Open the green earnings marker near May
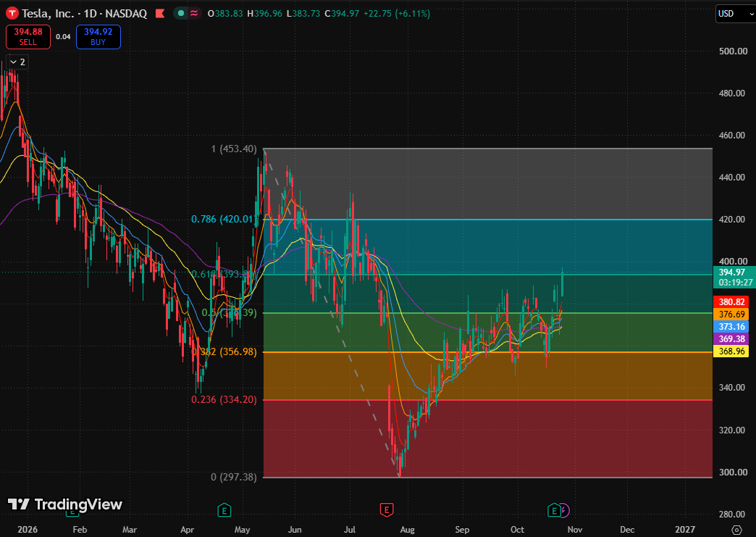This screenshot has height=537, width=756. (x=224, y=510)
